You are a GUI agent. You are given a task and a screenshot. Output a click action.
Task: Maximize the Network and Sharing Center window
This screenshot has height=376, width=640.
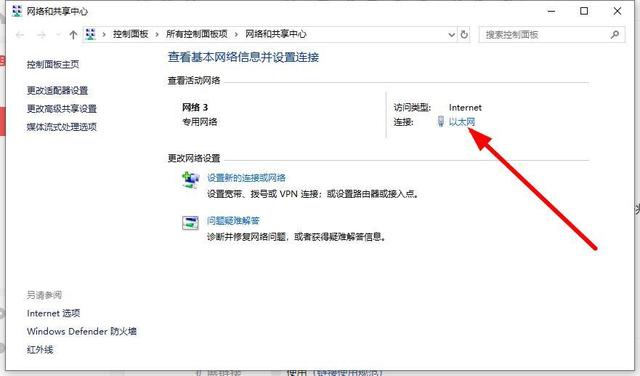[x=584, y=11]
